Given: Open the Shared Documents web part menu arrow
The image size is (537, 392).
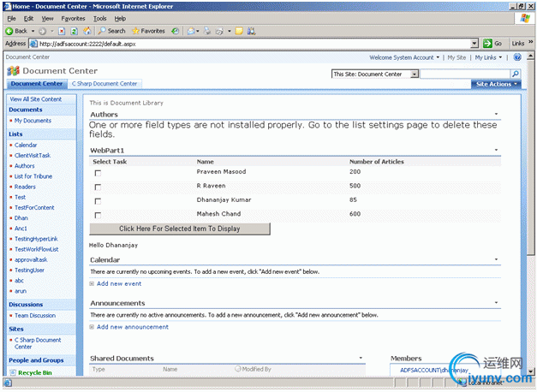Looking at the screenshot, I should tap(361, 358).
